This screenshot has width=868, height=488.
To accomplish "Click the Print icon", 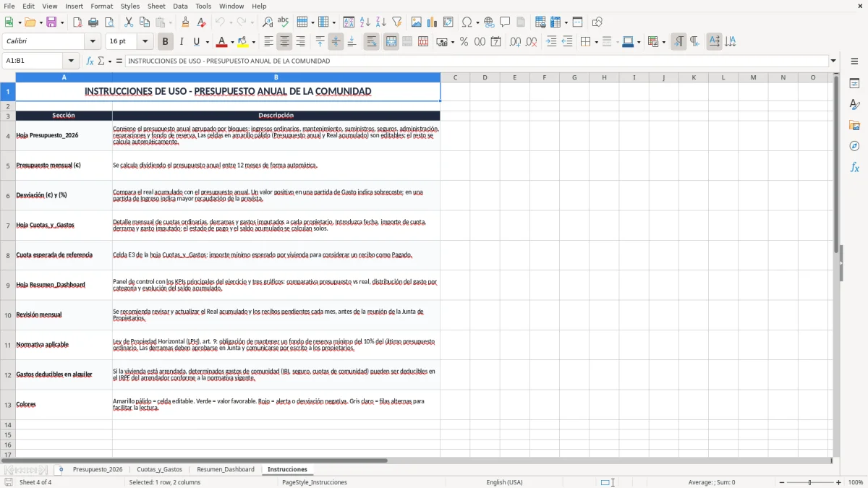I will tap(93, 22).
